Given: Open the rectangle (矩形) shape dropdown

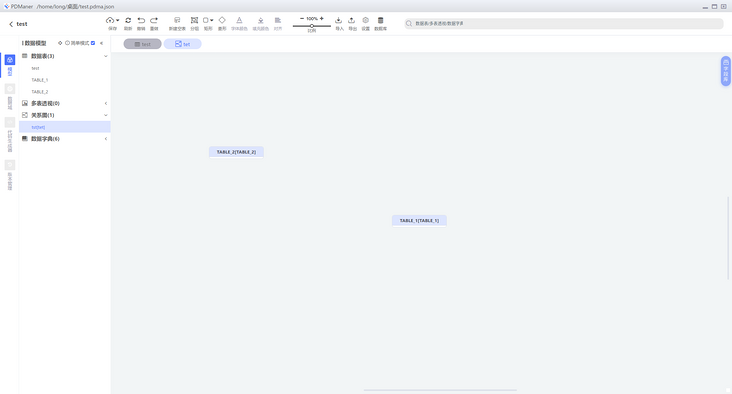Looking at the screenshot, I should pyautogui.click(x=211, y=21).
